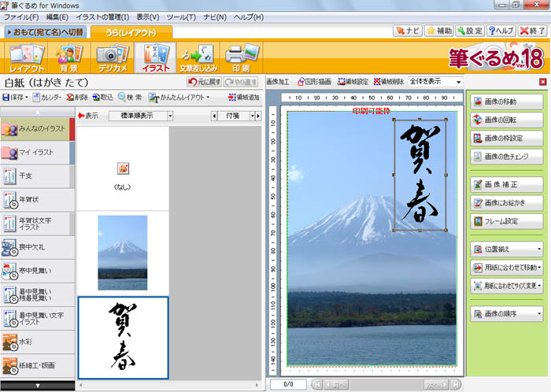Click 削除 delete icon in toolbar
Viewport: 551px width, 392px height.
pyautogui.click(x=76, y=98)
